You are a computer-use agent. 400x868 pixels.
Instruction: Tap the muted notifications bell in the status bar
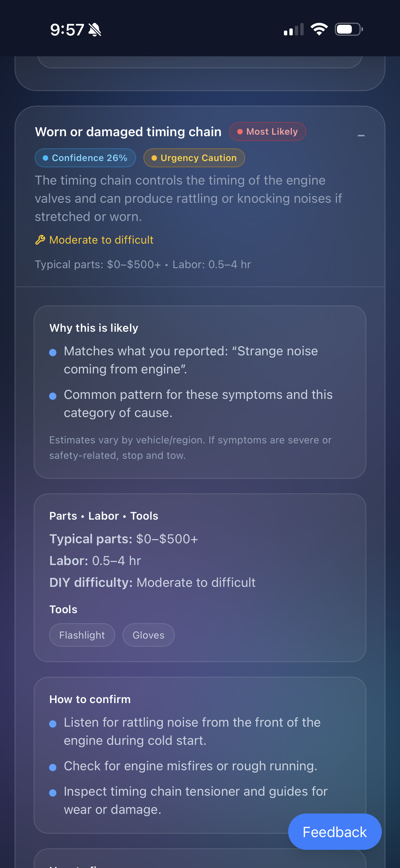(95, 30)
